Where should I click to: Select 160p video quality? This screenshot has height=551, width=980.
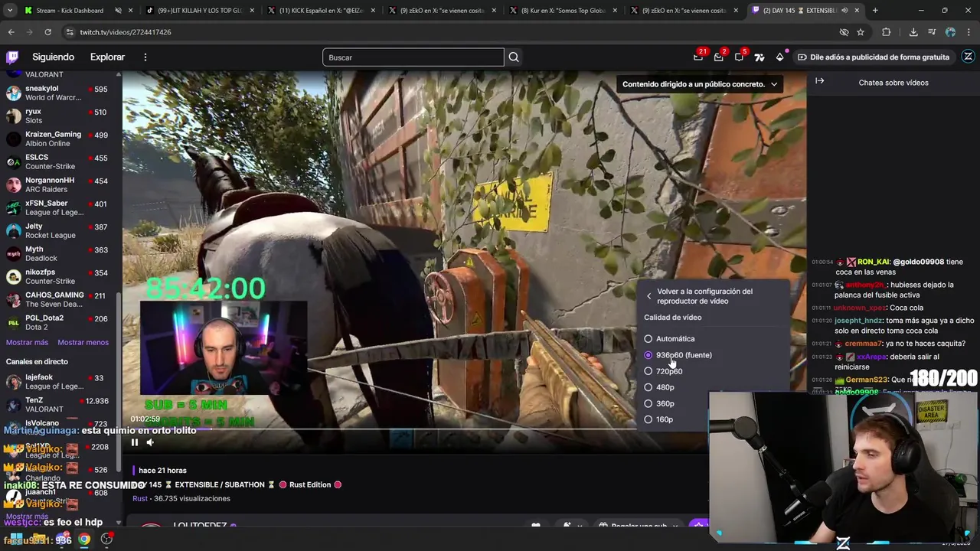pos(659,419)
